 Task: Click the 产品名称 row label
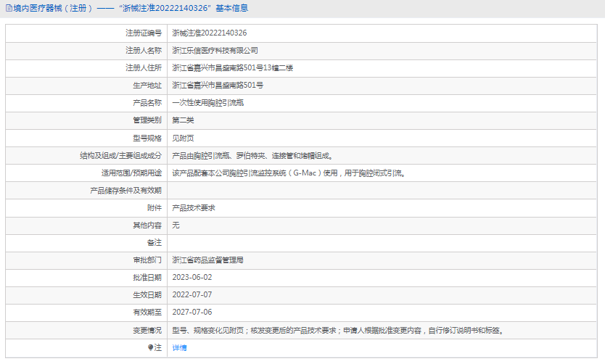(x=147, y=103)
